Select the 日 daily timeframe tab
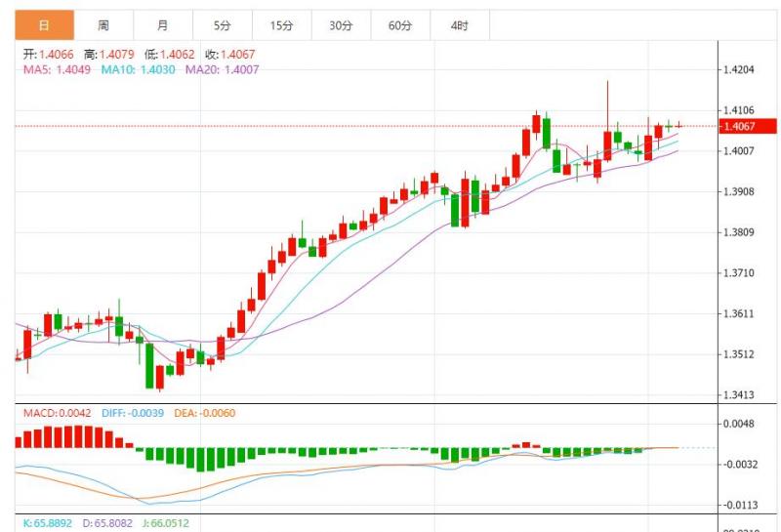Screen dimensions: 781x532 [x=44, y=25]
